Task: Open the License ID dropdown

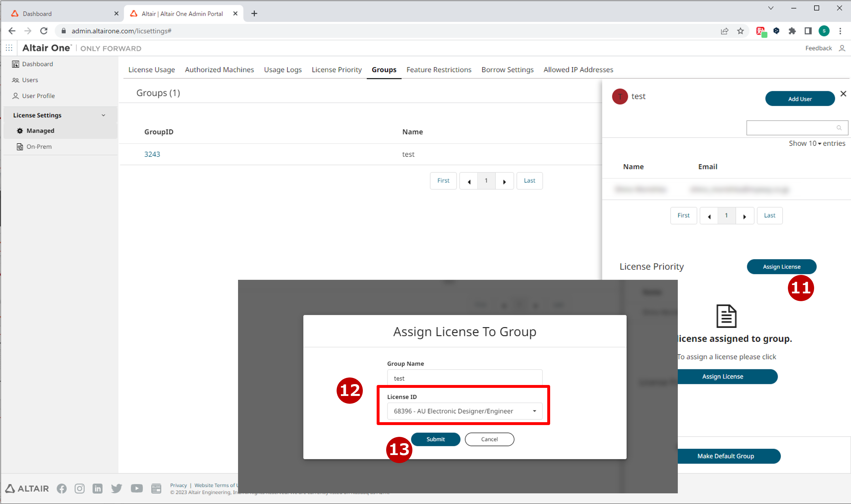Action: pyautogui.click(x=464, y=411)
